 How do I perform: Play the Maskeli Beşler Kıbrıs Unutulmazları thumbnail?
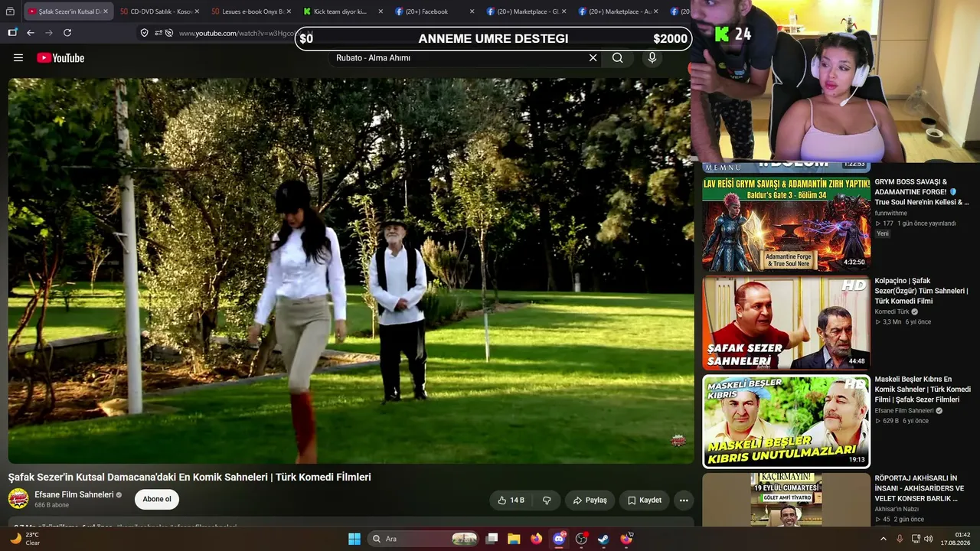tap(786, 422)
